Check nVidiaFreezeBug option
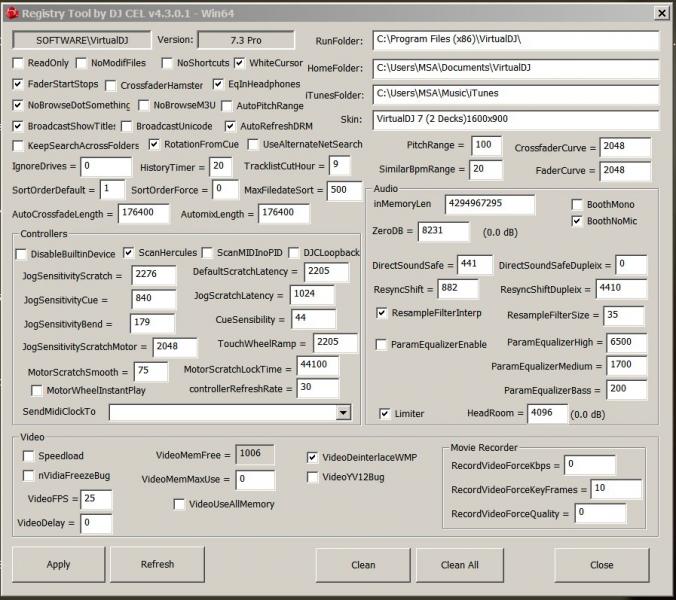Viewport: 676px width, 600px height. point(28,476)
